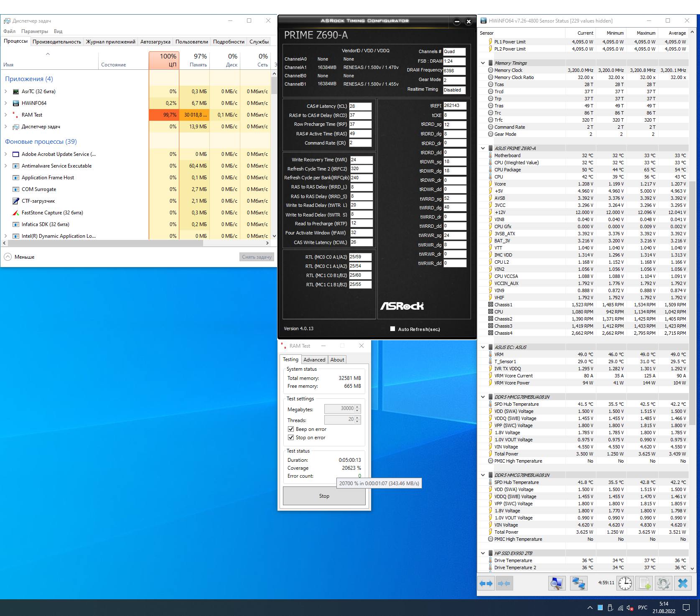Click the RAM Test title bar icon

283,346
